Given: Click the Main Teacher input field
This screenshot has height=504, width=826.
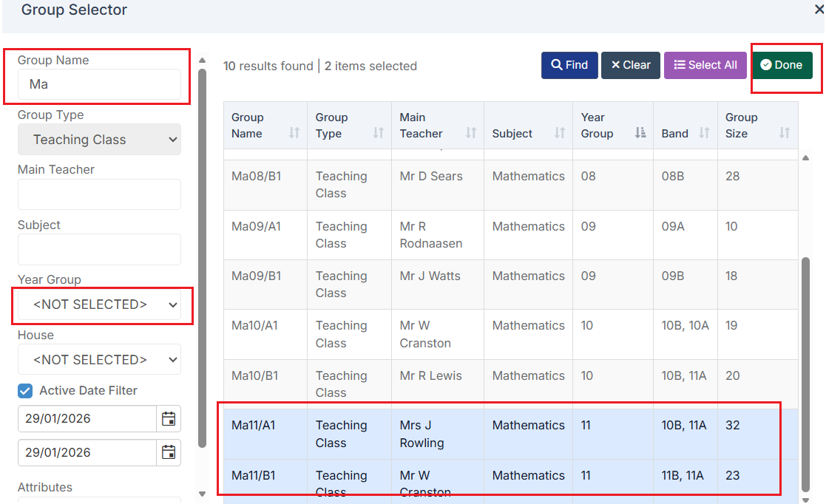Looking at the screenshot, I should click(x=99, y=194).
